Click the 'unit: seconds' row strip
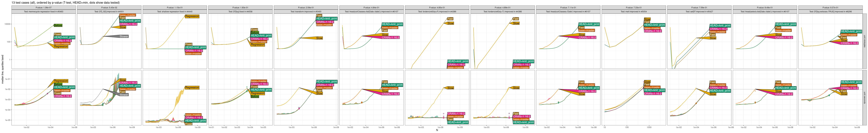Image resolution: width=868 pixels, height=133 pixels. [864, 98]
